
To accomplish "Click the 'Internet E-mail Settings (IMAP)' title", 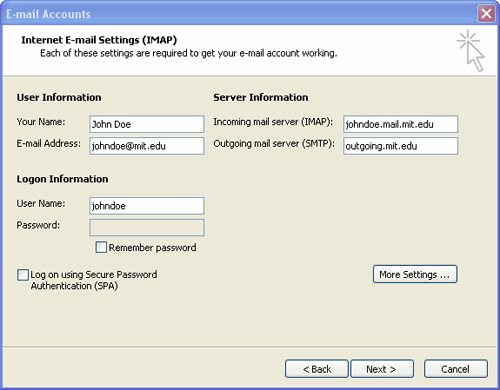I will pyautogui.click(x=99, y=40).
